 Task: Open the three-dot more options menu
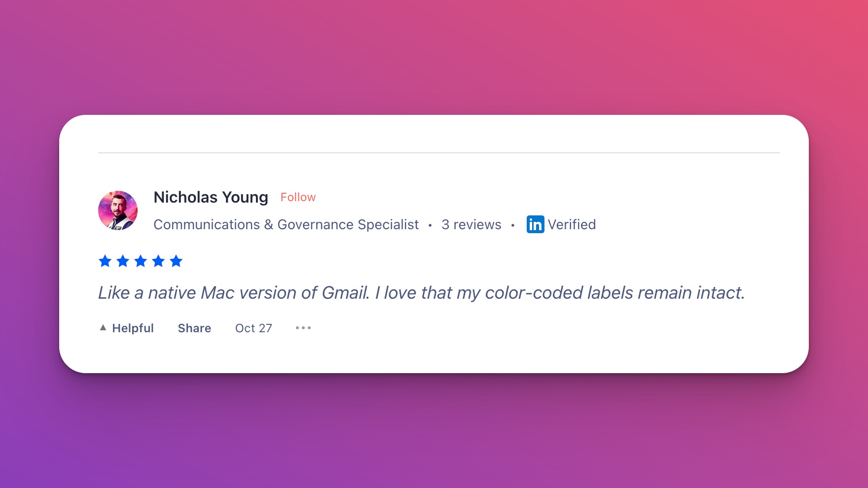[303, 328]
